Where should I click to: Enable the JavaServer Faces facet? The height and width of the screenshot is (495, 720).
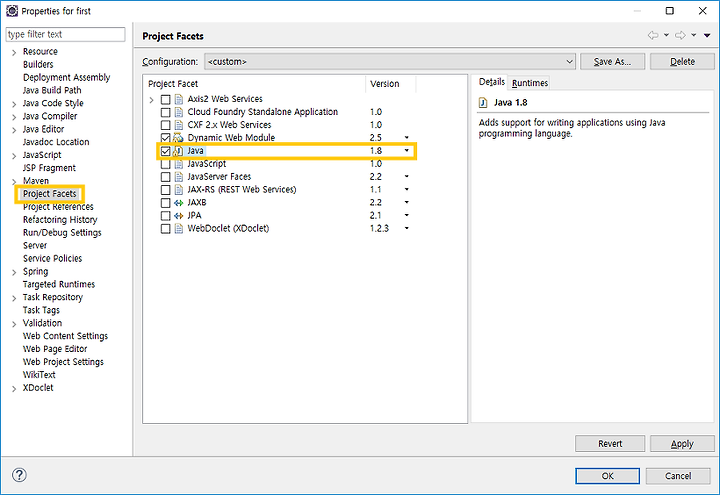point(165,177)
